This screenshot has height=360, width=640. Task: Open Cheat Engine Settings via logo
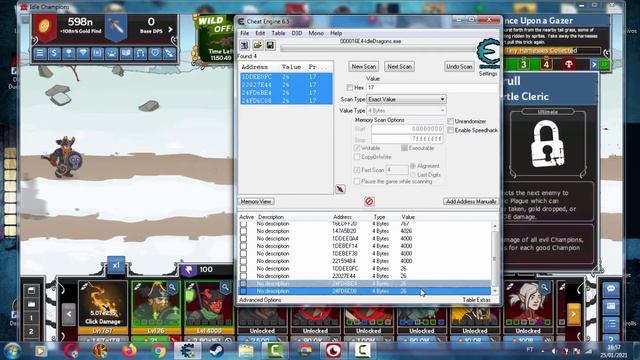coord(488,54)
